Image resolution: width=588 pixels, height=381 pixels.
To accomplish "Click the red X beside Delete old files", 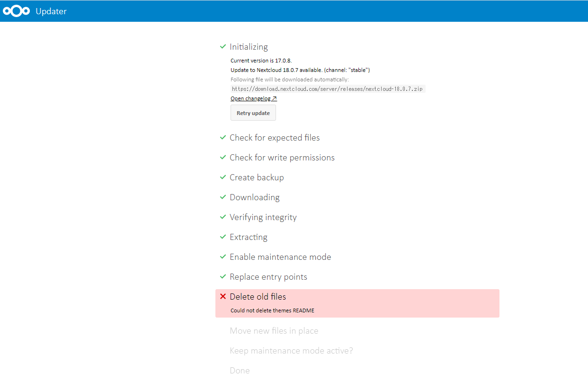I will coord(223,297).
